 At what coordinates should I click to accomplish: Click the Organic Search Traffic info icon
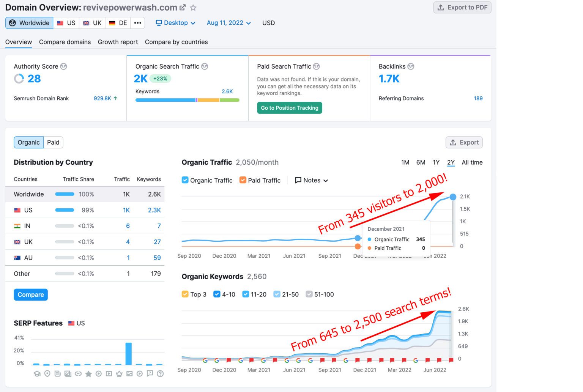coord(205,66)
